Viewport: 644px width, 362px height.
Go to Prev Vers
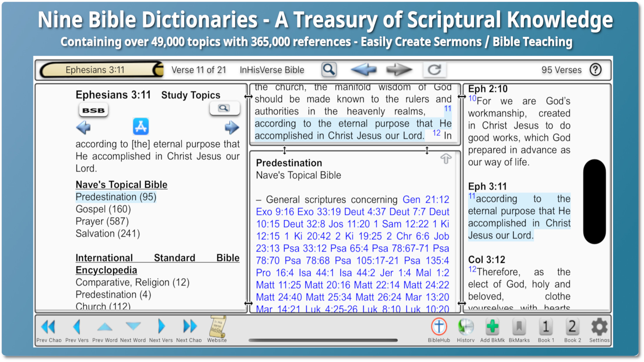(77, 330)
